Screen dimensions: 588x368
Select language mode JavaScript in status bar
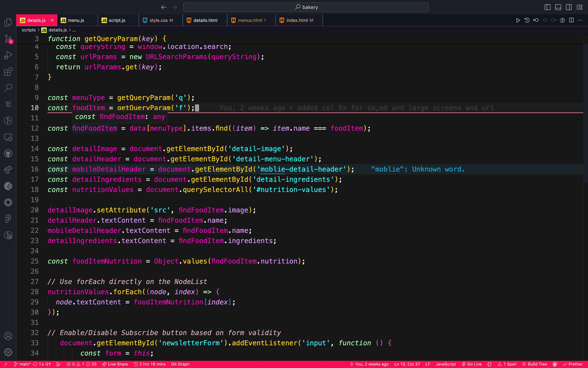coord(446,364)
